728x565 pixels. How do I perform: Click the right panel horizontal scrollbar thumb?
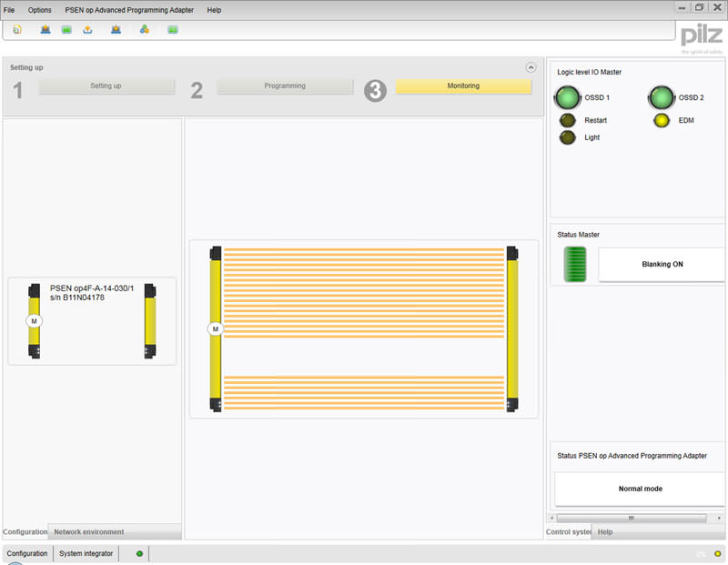632,518
